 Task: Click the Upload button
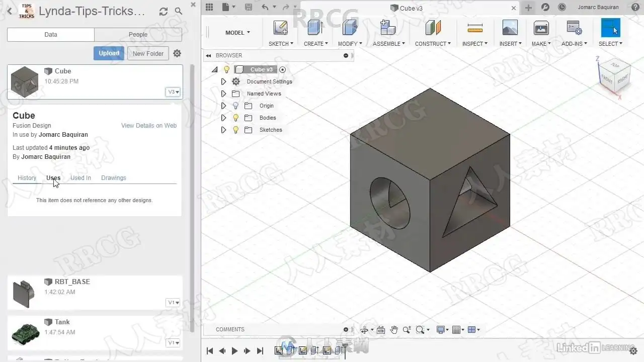[x=109, y=53]
